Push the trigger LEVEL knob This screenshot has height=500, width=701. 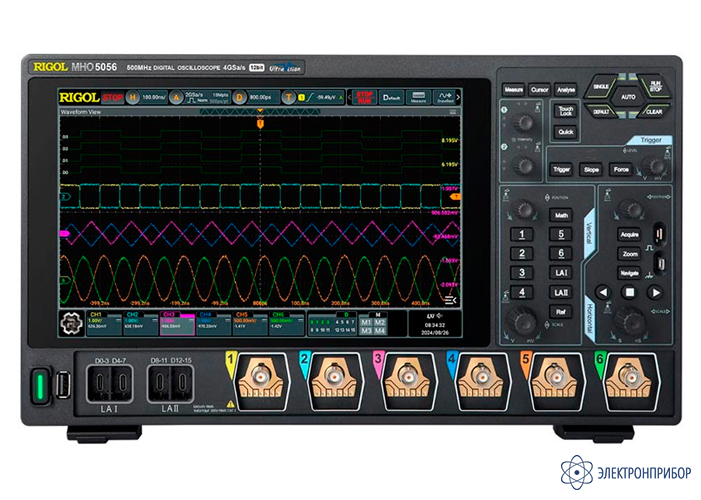point(655,167)
